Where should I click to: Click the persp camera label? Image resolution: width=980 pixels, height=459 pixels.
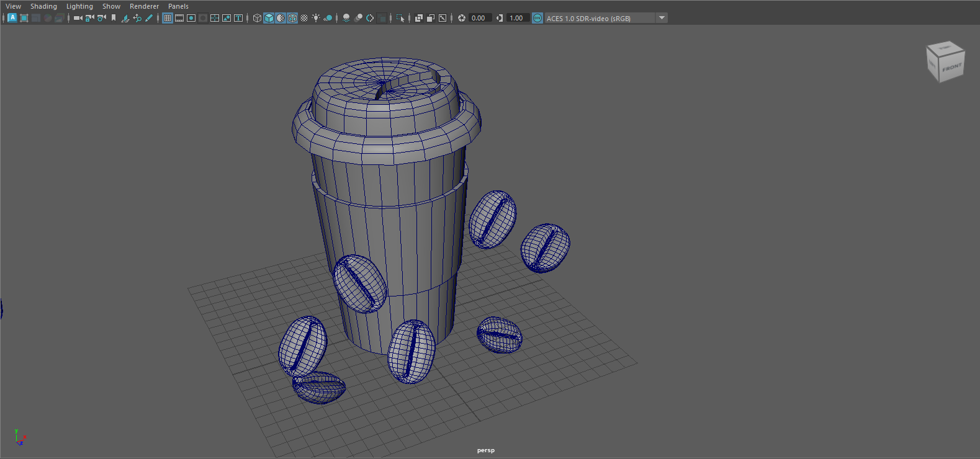486,450
